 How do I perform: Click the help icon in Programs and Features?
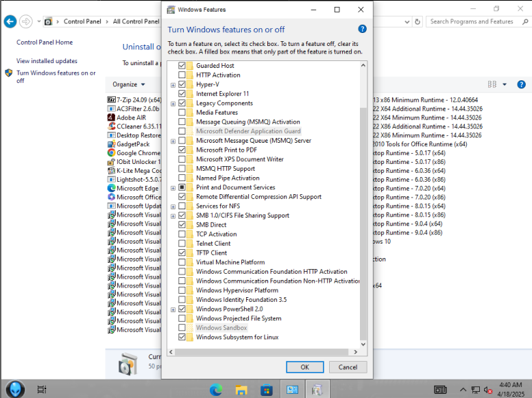(x=521, y=84)
